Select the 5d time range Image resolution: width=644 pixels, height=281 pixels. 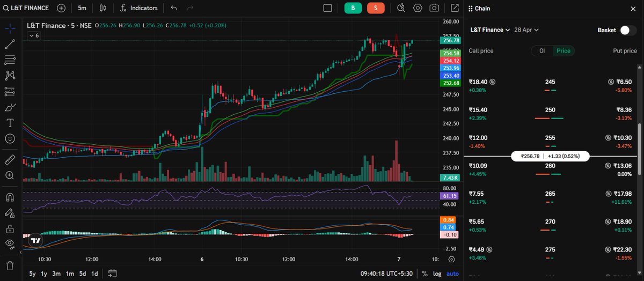coord(83,273)
